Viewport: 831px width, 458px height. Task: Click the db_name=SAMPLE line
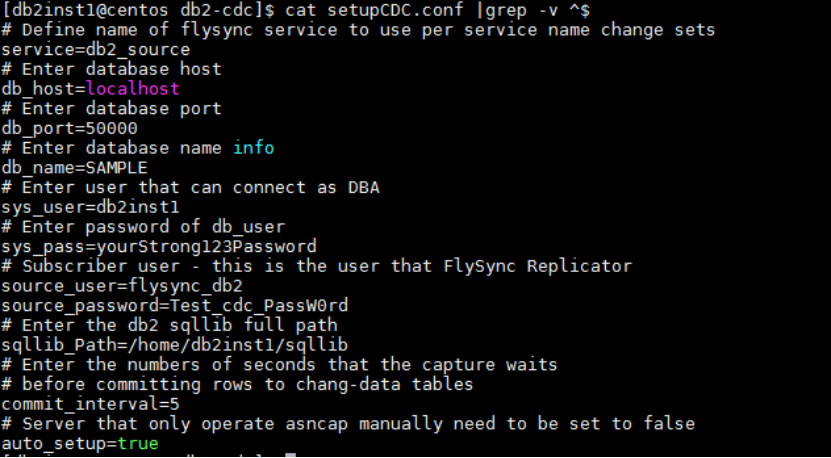[74, 168]
